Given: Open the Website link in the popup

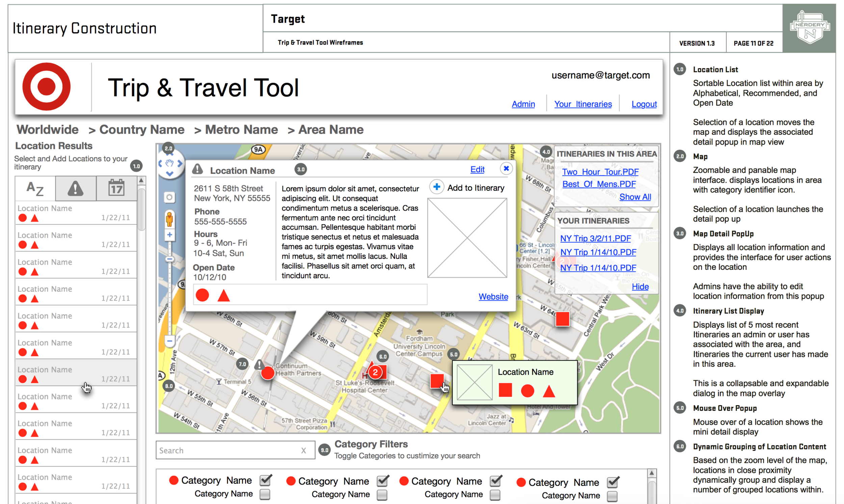Looking at the screenshot, I should click(x=493, y=296).
